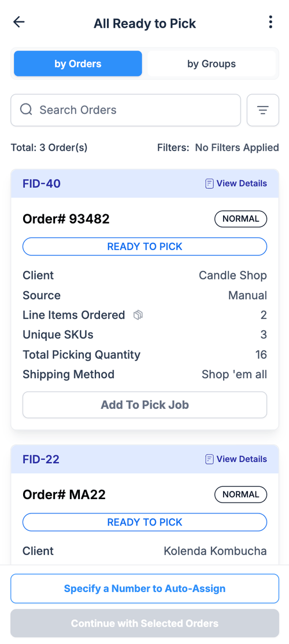Click the box icon beside Line Items Ordered

pos(138,315)
